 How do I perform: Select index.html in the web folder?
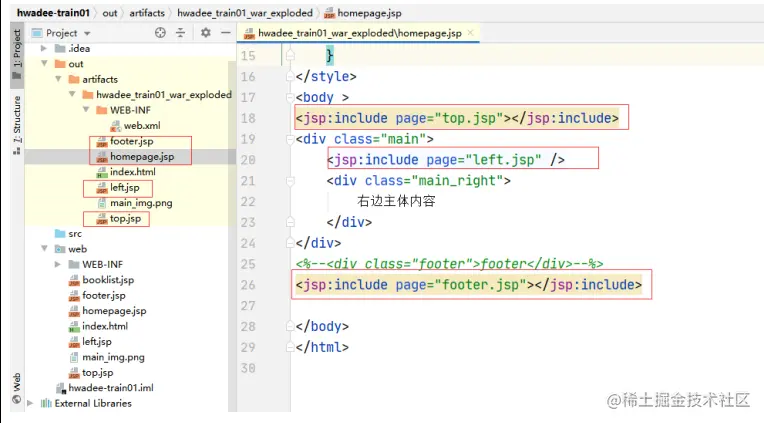[x=105, y=326]
